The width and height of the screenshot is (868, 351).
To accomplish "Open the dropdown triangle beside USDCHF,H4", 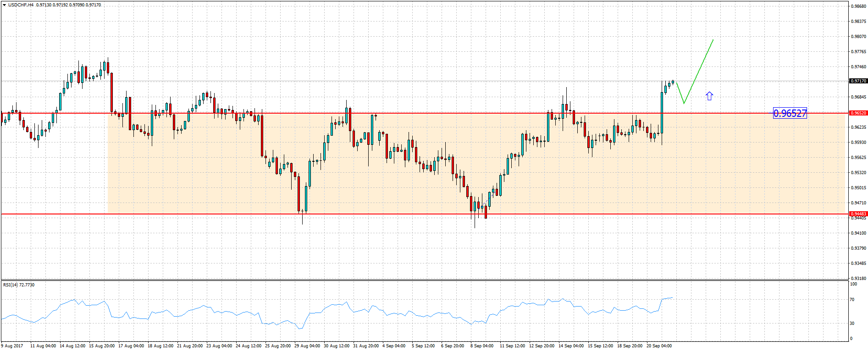I will click(4, 5).
